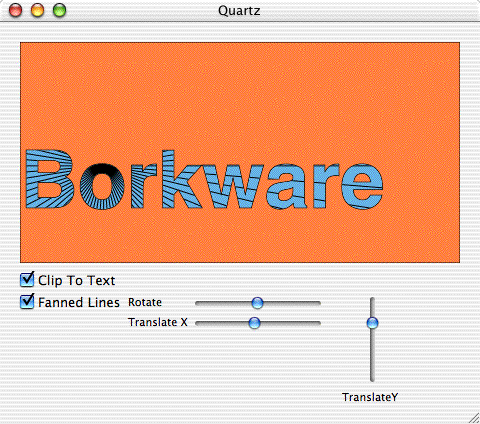Click the Fanned Lines label text
The image size is (480, 424).
[79, 302]
